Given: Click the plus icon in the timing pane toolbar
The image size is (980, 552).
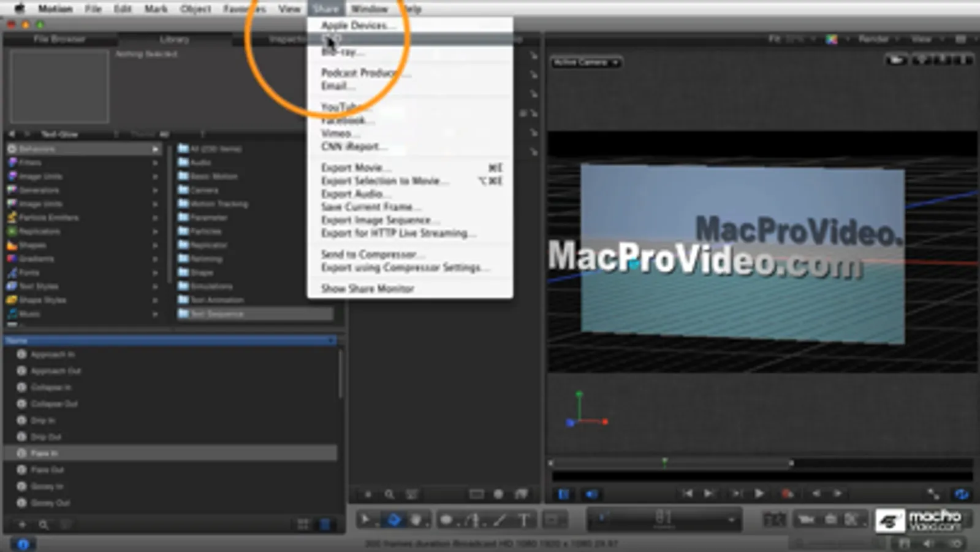Looking at the screenshot, I should 368,494.
